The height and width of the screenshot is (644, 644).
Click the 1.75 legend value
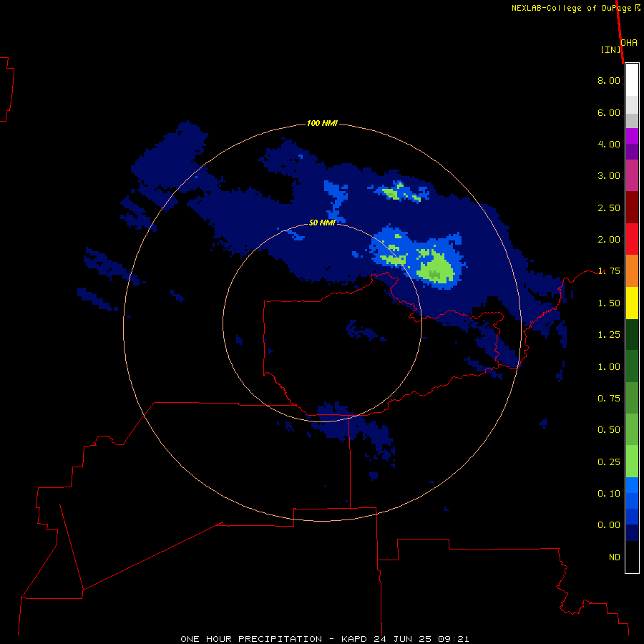point(609,271)
